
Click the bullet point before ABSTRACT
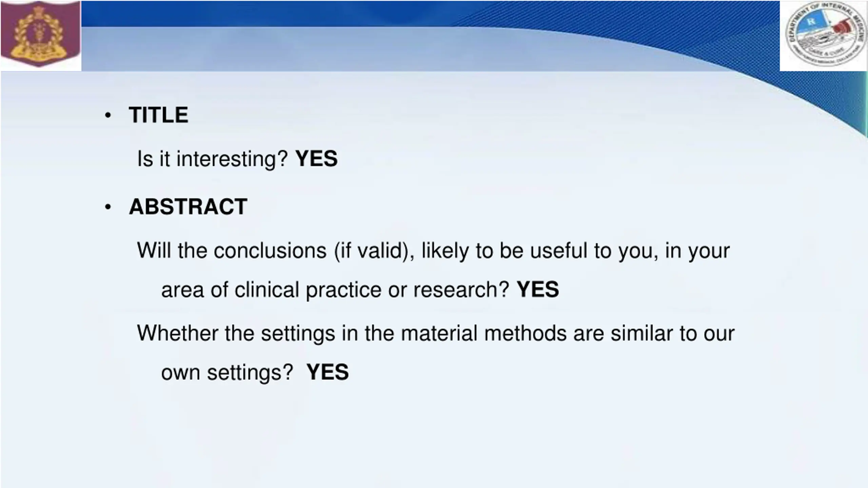click(108, 207)
